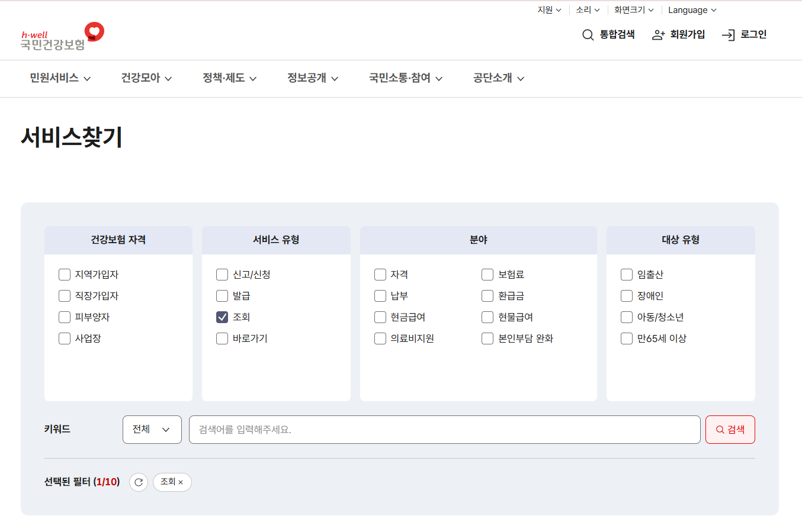Select the 로그인 arrow icon

[x=729, y=35]
